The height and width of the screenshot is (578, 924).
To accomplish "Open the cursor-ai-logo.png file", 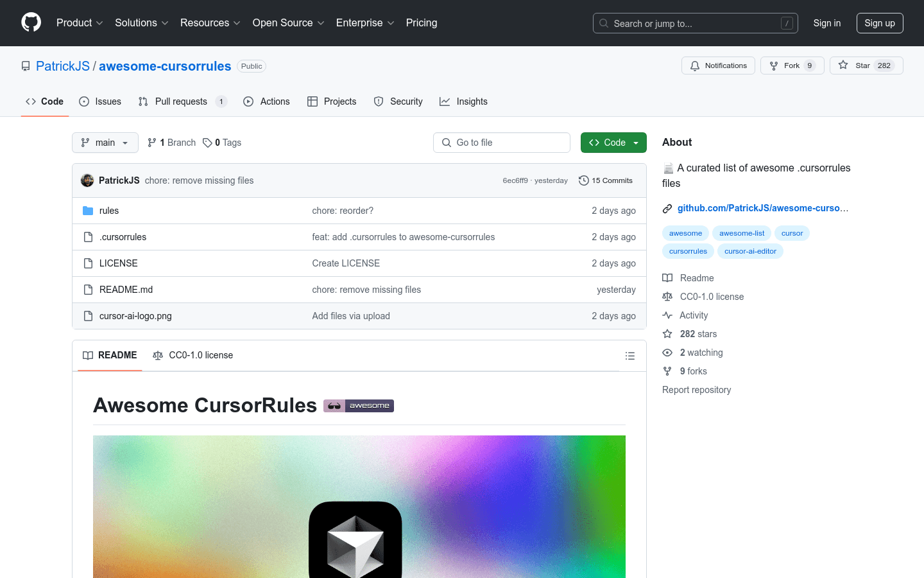I will (x=135, y=316).
